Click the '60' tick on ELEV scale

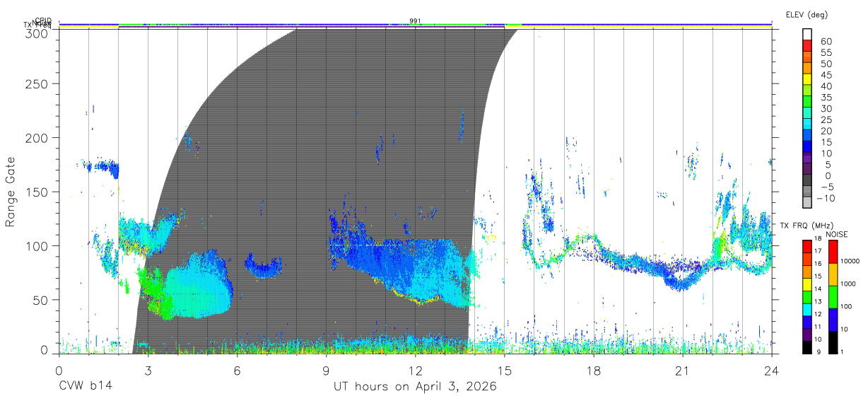(826, 41)
